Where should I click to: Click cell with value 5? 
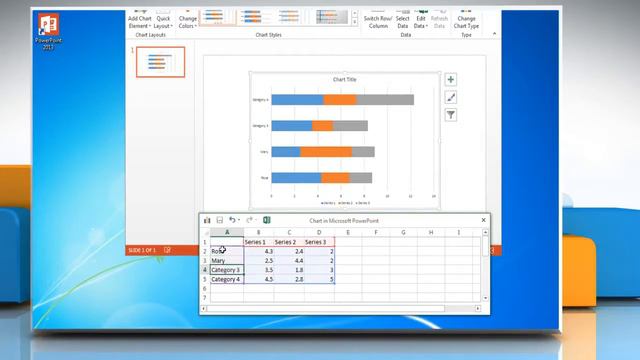click(319, 280)
